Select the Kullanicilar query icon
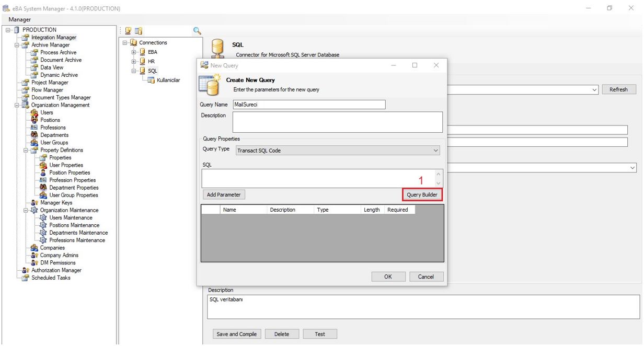 [151, 80]
